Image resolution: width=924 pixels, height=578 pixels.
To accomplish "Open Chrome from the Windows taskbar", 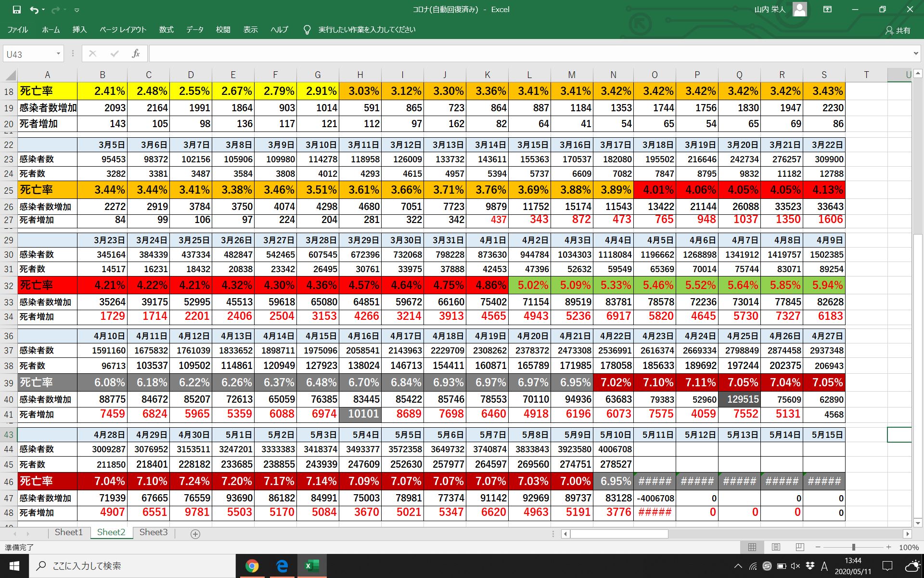I will tap(252, 566).
